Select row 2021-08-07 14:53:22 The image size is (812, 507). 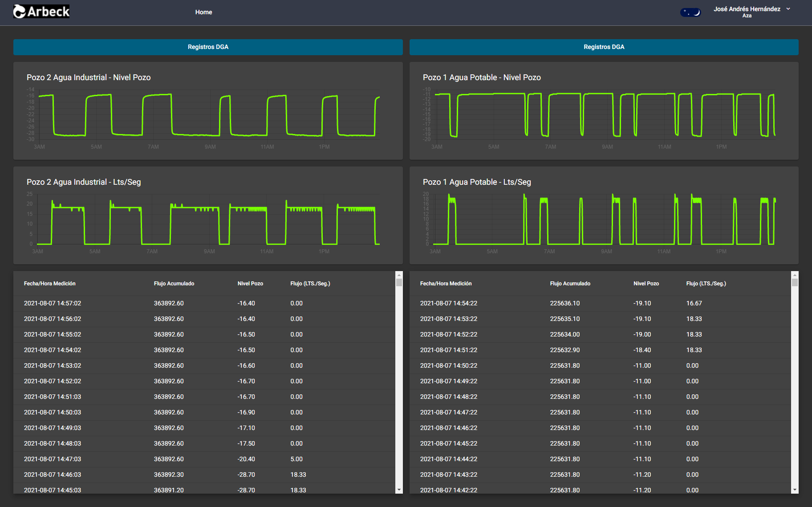[x=600, y=319]
